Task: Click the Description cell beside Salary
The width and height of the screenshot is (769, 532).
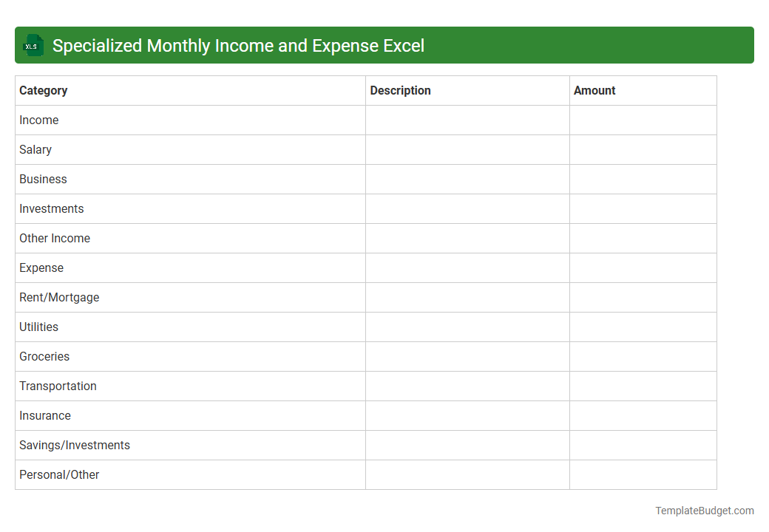Action: point(467,149)
